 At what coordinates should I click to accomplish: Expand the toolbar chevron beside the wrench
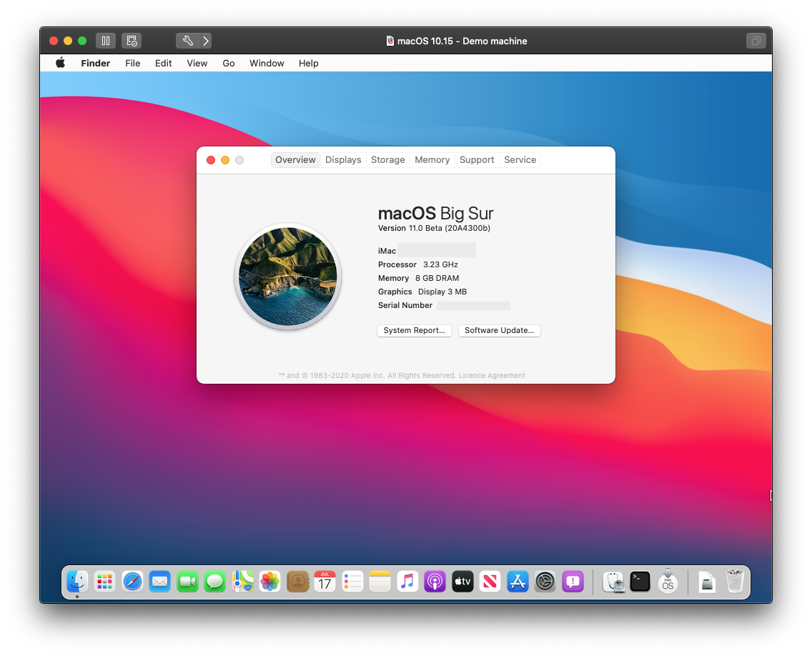[206, 41]
